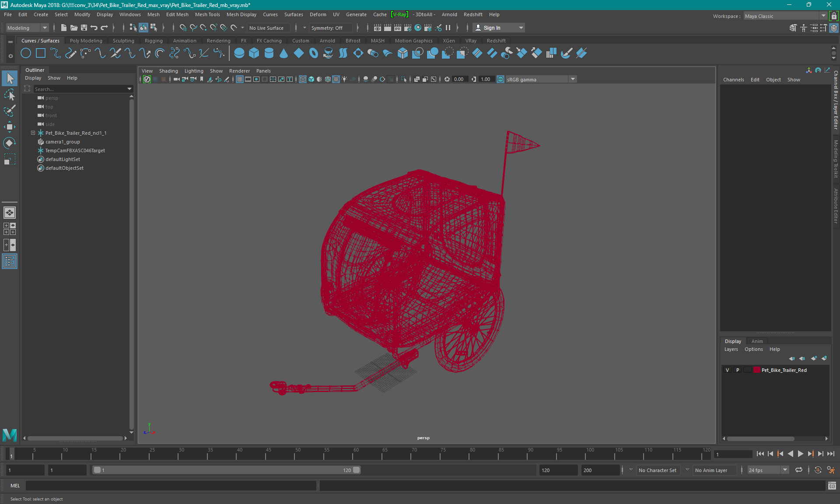840x504 pixels.
Task: Select the Symmetry off toggle button
Action: pos(328,28)
